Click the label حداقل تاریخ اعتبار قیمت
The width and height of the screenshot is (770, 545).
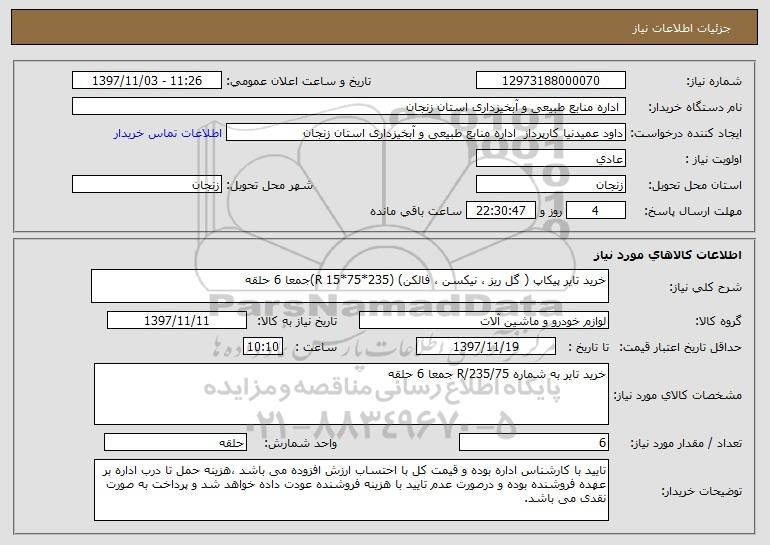point(681,347)
